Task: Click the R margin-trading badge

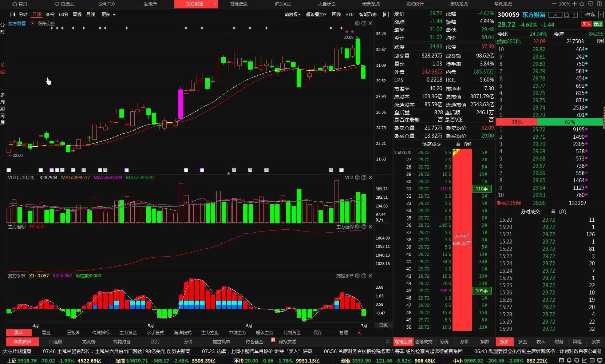Action: point(555,15)
